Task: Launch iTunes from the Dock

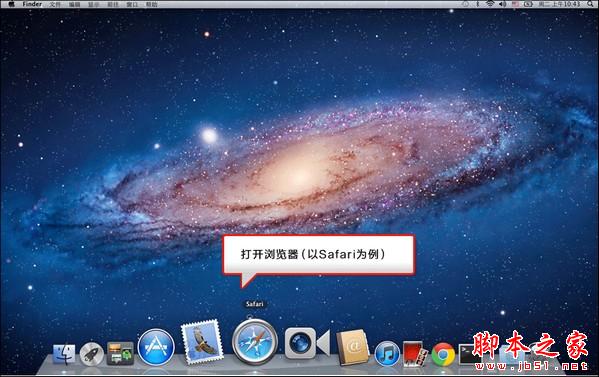Action: coord(387,354)
